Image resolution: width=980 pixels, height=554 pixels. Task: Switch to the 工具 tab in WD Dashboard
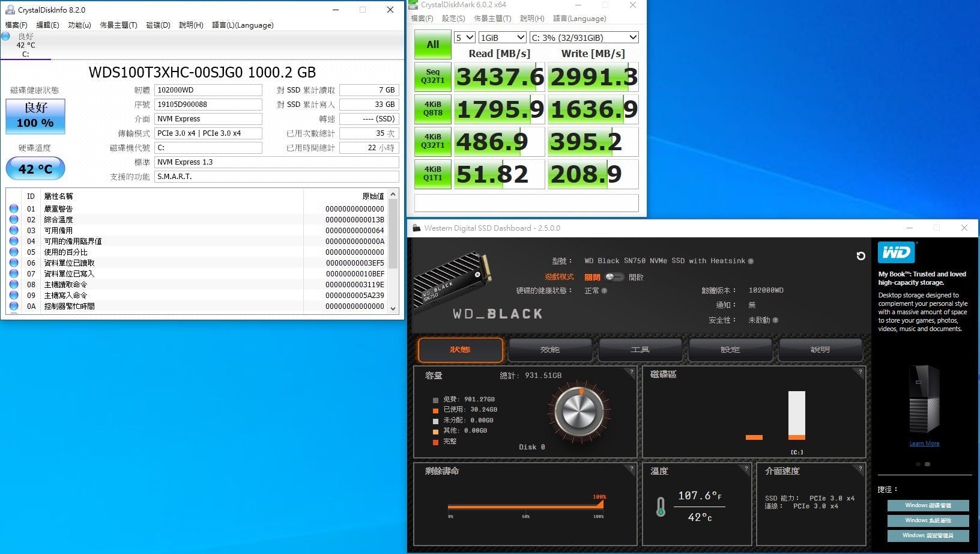[640, 350]
